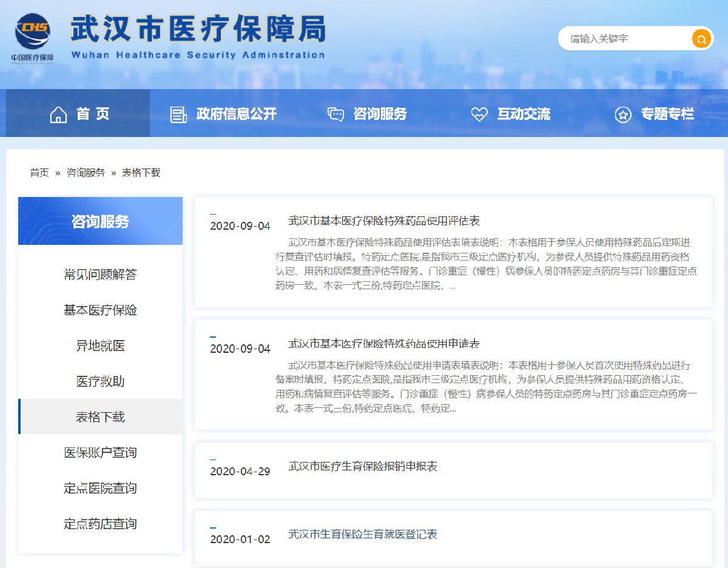Click the document icon beside 政府信息公开
The width and height of the screenshot is (728, 568).
coord(178,114)
